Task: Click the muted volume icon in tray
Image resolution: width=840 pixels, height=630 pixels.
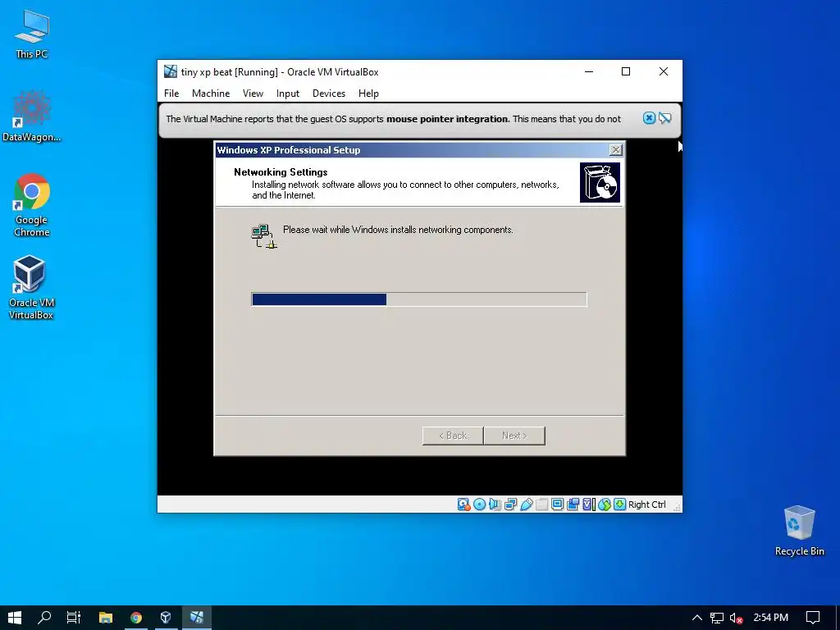Action: tap(736, 618)
